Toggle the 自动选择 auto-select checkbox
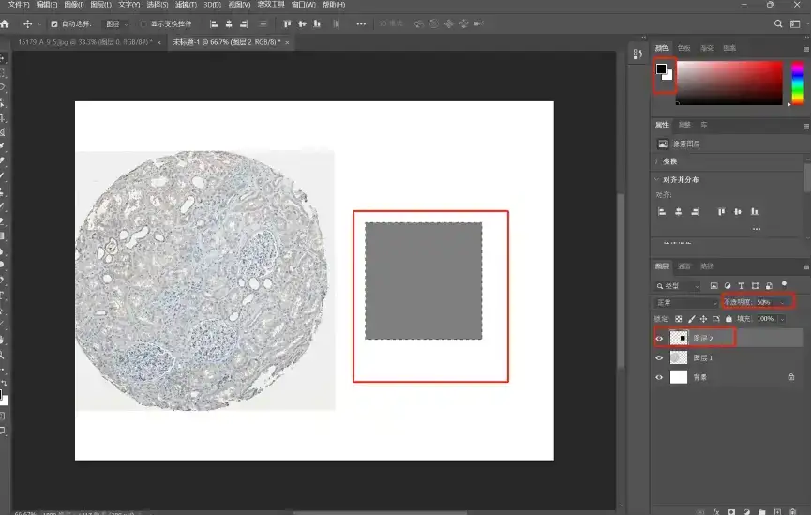The width and height of the screenshot is (812, 516). [53, 23]
